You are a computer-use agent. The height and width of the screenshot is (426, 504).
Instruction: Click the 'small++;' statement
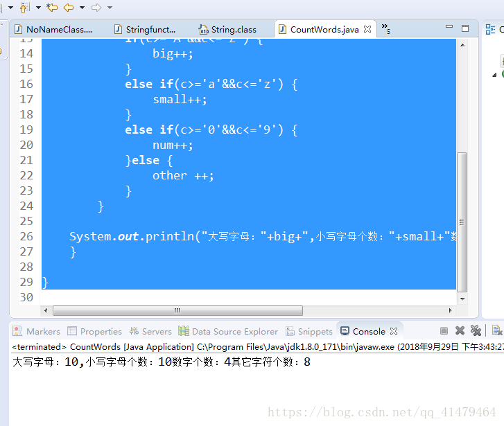[180, 99]
